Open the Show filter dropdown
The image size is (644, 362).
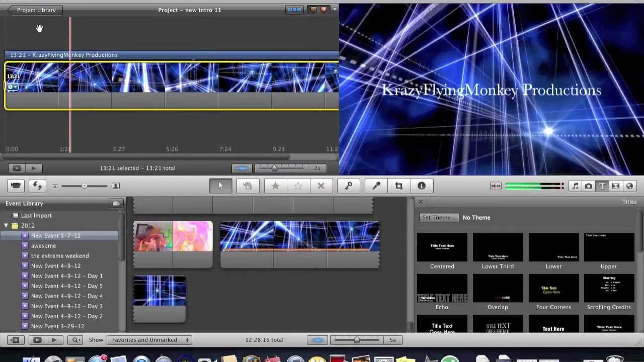149,340
